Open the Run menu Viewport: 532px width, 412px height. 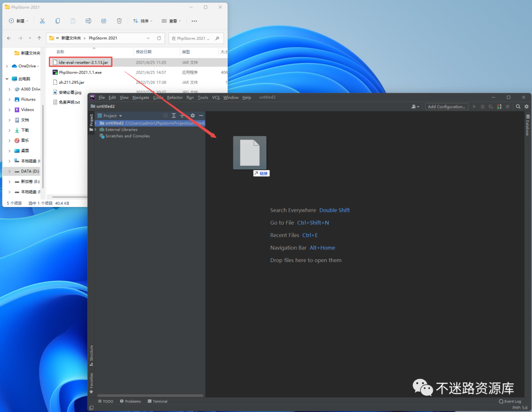[190, 98]
